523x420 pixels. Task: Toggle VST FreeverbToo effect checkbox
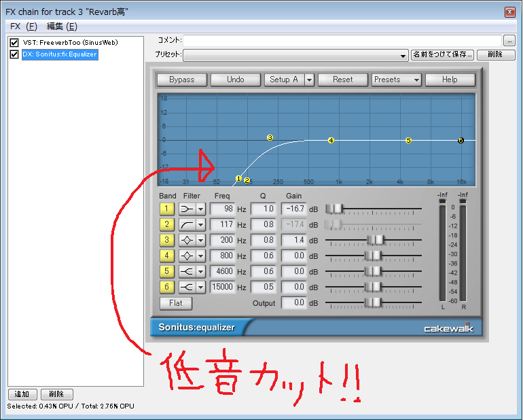click(14, 43)
